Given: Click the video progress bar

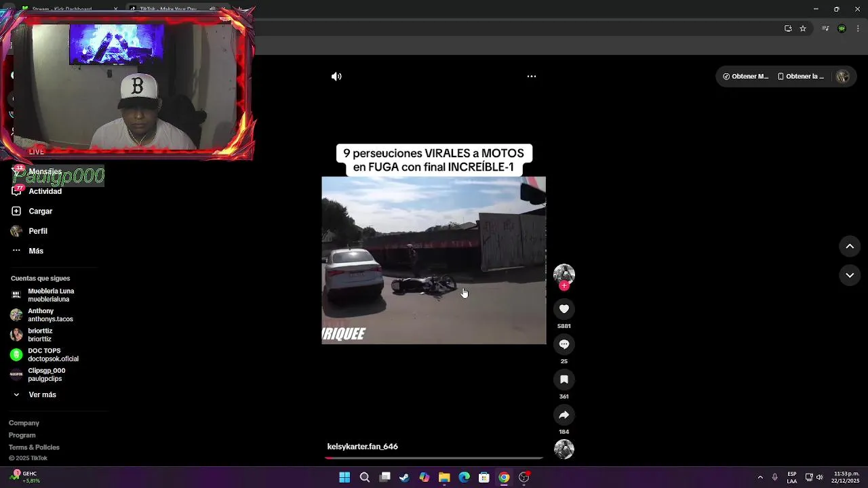Looking at the screenshot, I should pyautogui.click(x=434, y=458).
